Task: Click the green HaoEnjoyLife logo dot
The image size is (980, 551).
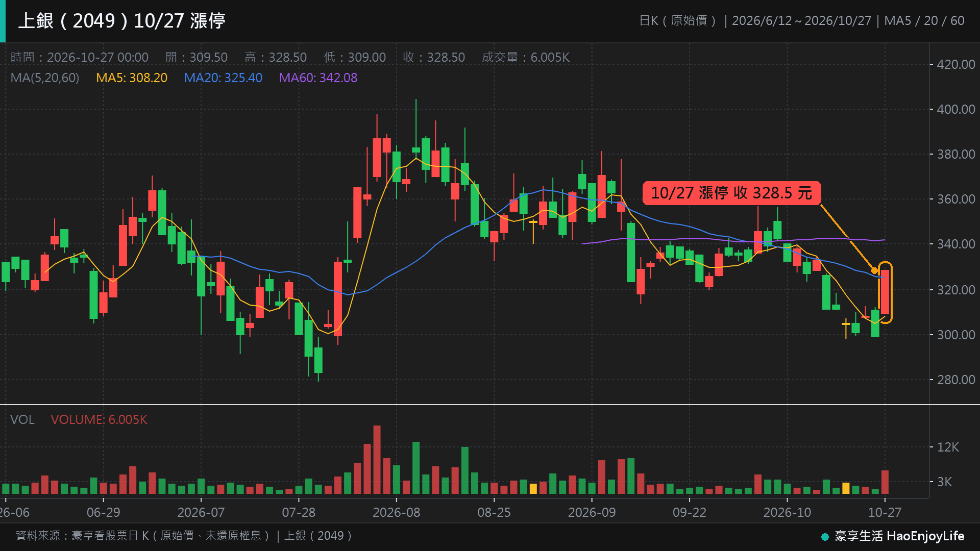Action: [x=825, y=537]
